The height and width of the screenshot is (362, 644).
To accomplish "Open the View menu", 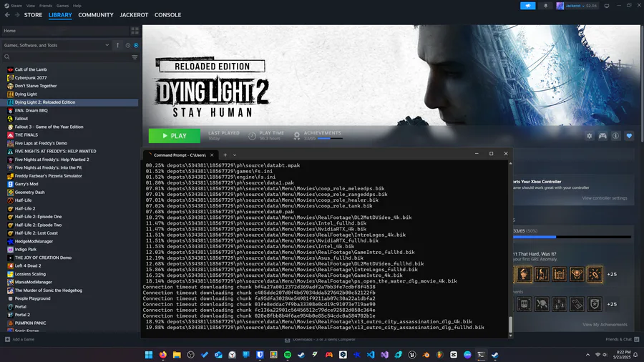I will pyautogui.click(x=31, y=6).
